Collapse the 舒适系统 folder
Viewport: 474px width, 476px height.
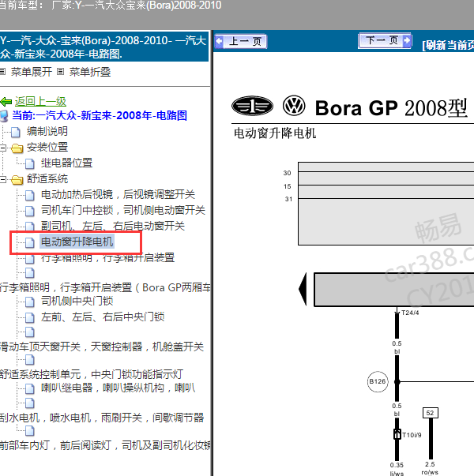(x=2, y=179)
